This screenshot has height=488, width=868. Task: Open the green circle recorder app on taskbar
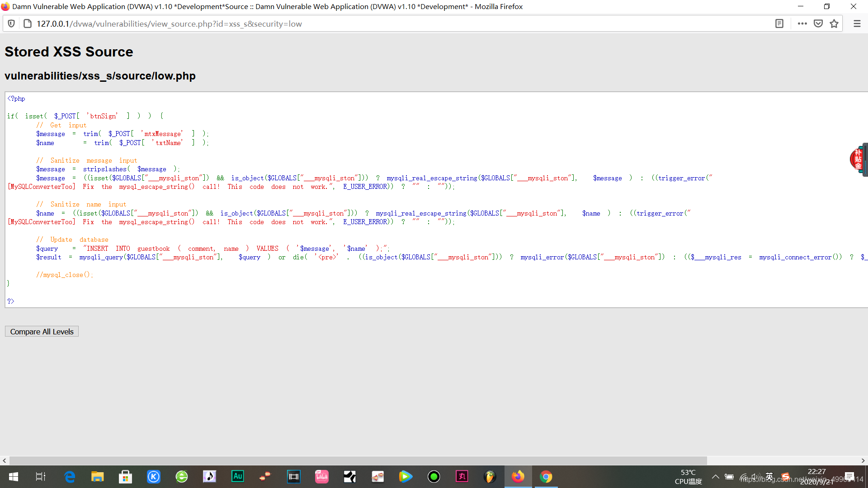(434, 477)
